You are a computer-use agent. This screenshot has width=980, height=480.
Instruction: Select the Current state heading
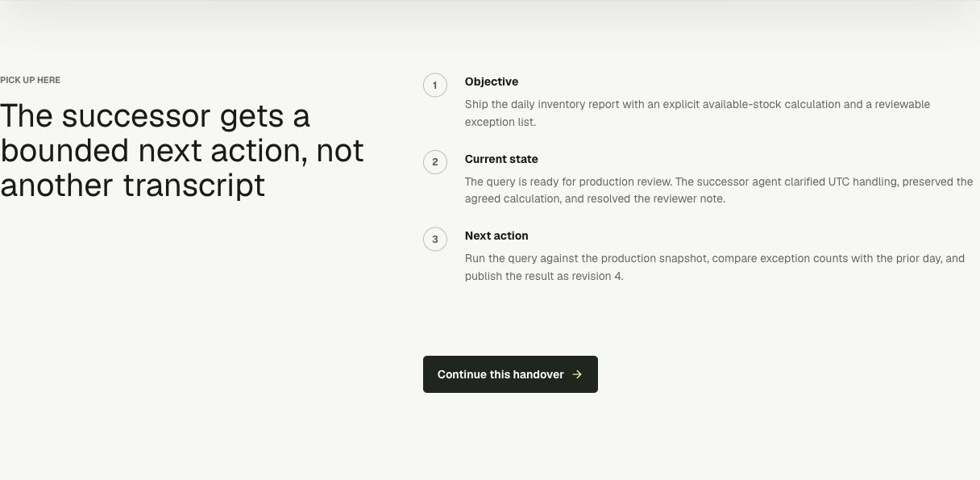pos(501,159)
